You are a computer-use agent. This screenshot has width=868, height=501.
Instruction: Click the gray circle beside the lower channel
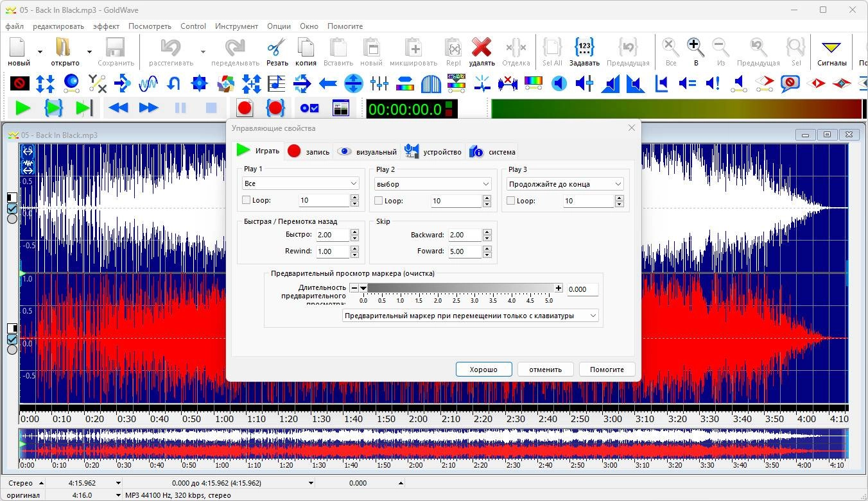pyautogui.click(x=12, y=350)
